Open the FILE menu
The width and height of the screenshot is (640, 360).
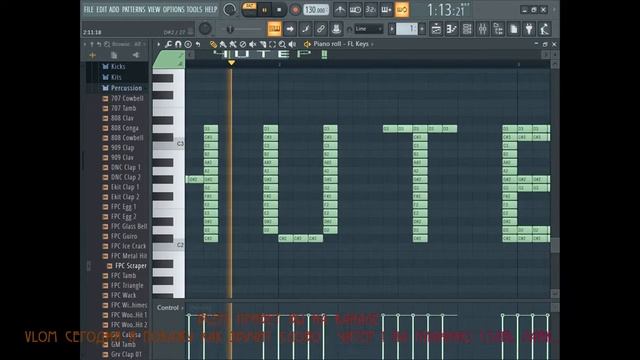[x=88, y=9]
